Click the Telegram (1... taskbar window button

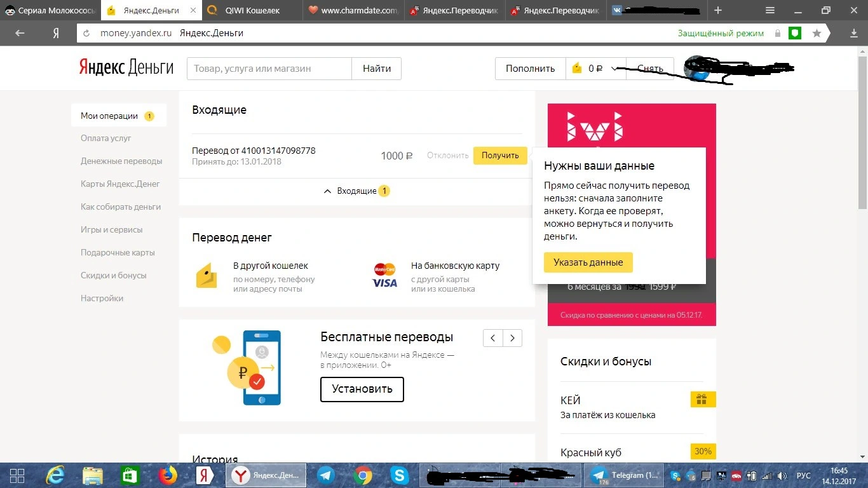point(625,475)
